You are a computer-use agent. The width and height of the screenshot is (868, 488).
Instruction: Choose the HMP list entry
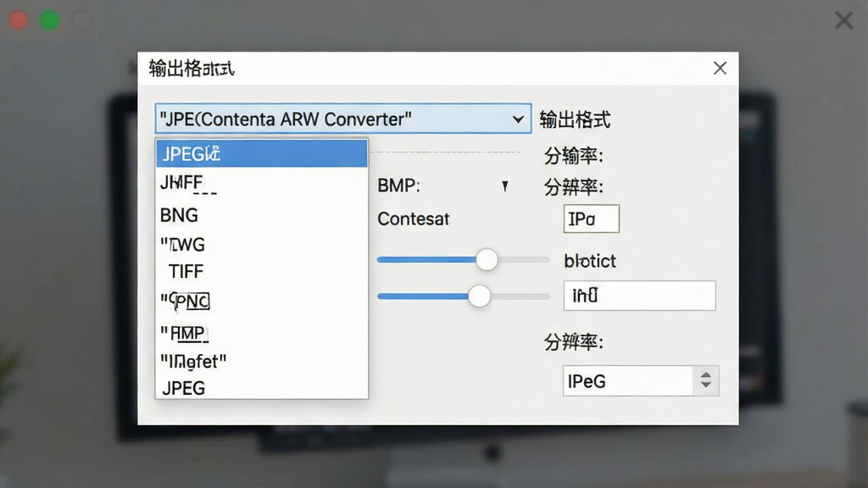(x=262, y=333)
